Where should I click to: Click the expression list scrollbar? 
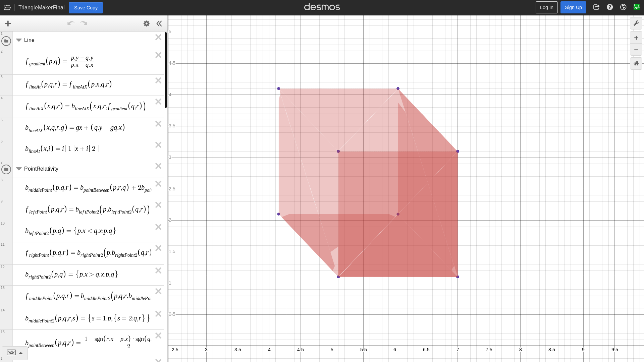pos(166,70)
